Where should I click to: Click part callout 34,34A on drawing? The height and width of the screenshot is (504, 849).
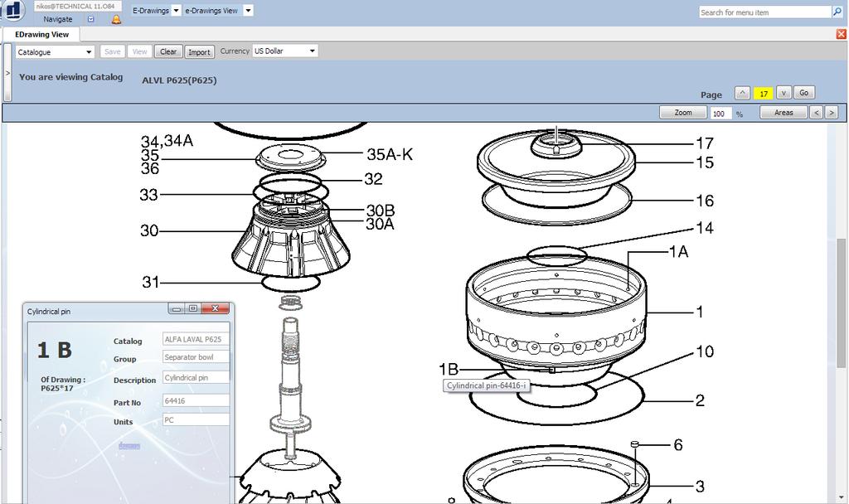[x=167, y=141]
